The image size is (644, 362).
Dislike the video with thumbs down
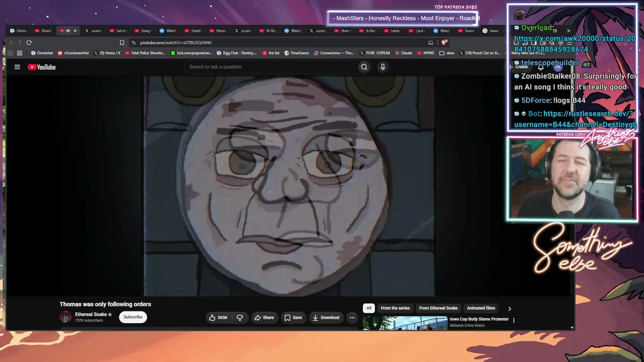[x=240, y=317]
